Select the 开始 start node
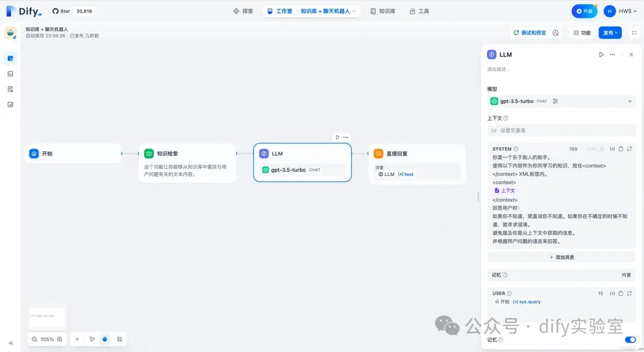The width and height of the screenshot is (644, 352). point(73,153)
